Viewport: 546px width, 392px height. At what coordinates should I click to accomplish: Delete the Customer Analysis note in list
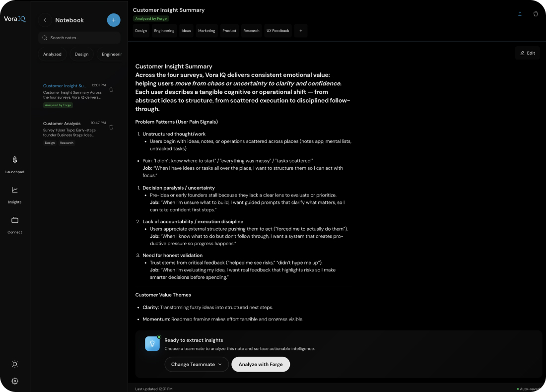111,128
